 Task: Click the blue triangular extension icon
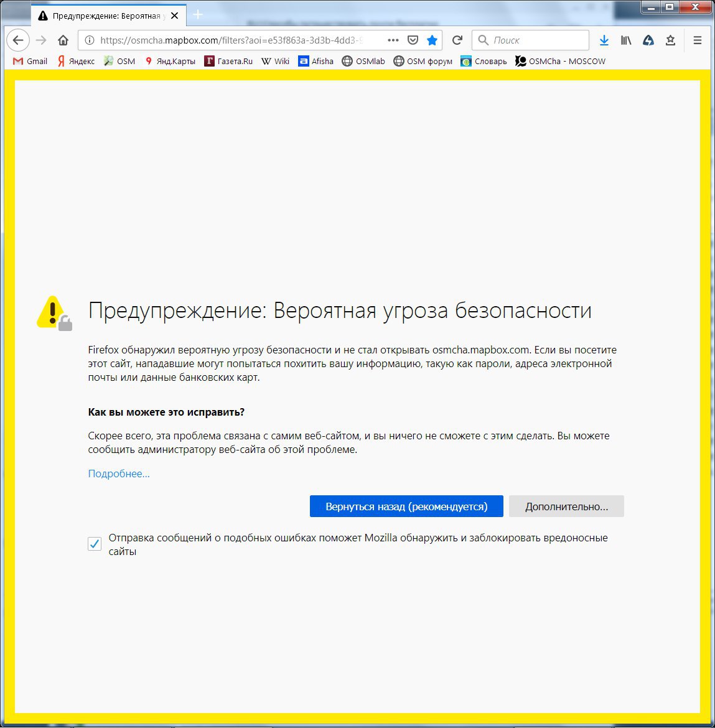point(648,40)
